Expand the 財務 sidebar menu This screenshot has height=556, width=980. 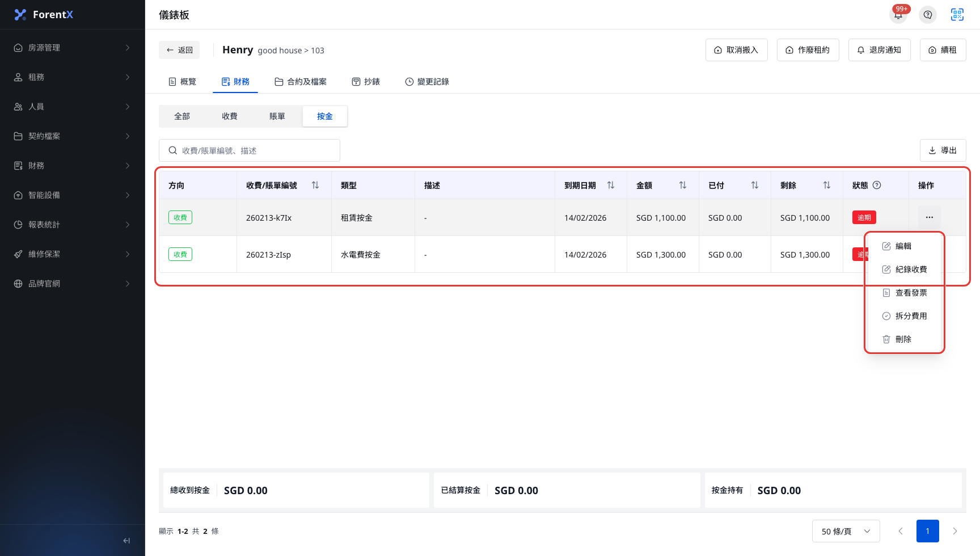coord(73,166)
